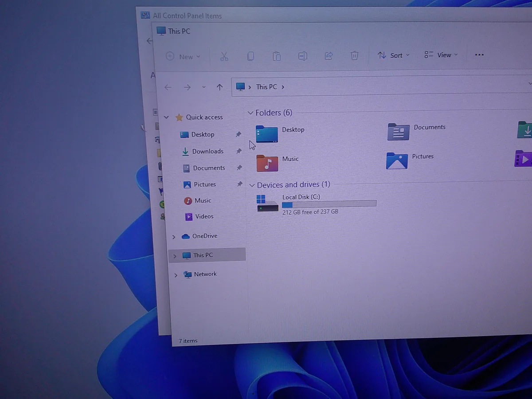Expand the Network tree node
The height and width of the screenshot is (399, 532).
(176, 275)
